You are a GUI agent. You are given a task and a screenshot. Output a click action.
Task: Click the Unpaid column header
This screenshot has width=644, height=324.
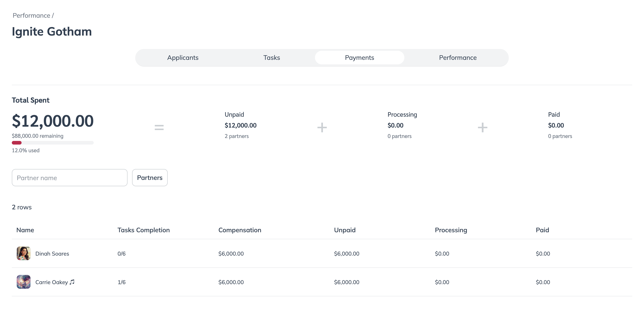[344, 230]
